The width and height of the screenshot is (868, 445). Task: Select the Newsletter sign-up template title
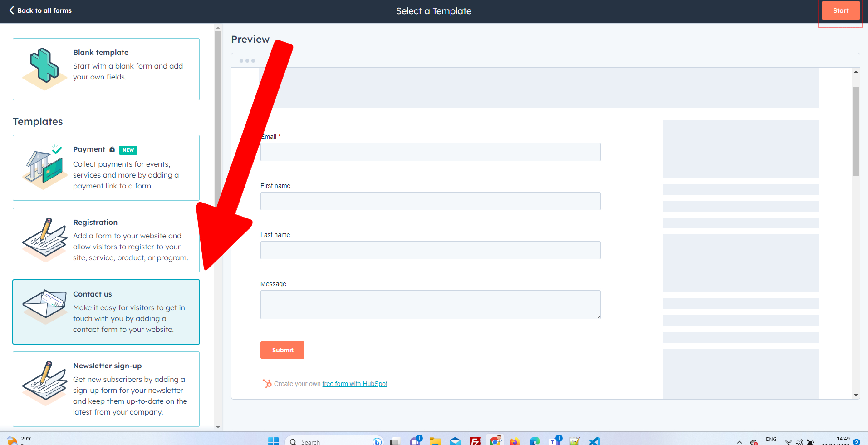click(108, 366)
